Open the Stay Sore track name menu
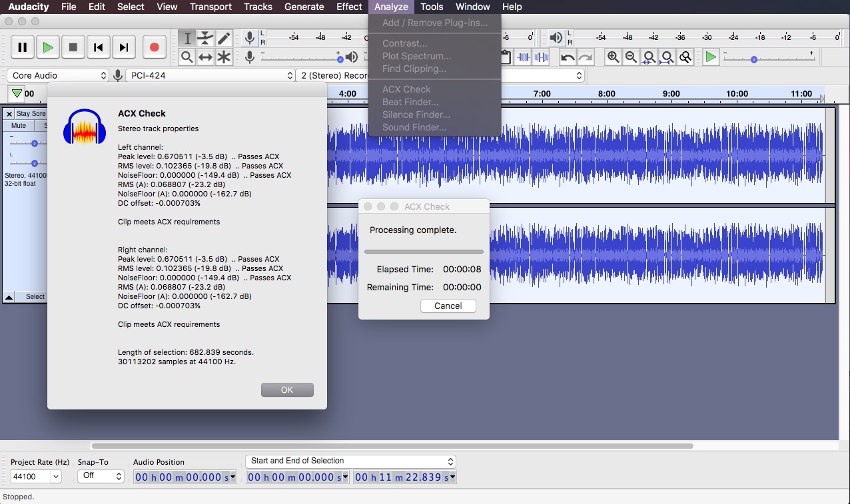 coord(31,114)
